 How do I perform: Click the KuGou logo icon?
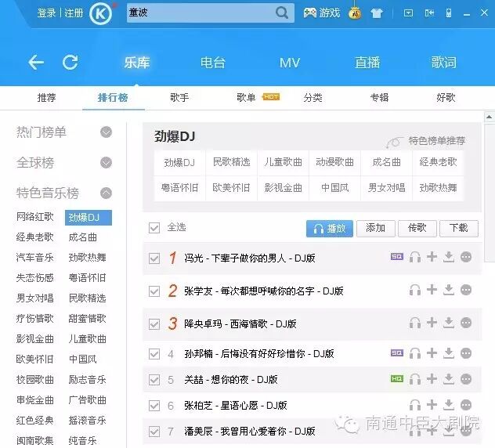tap(100, 13)
